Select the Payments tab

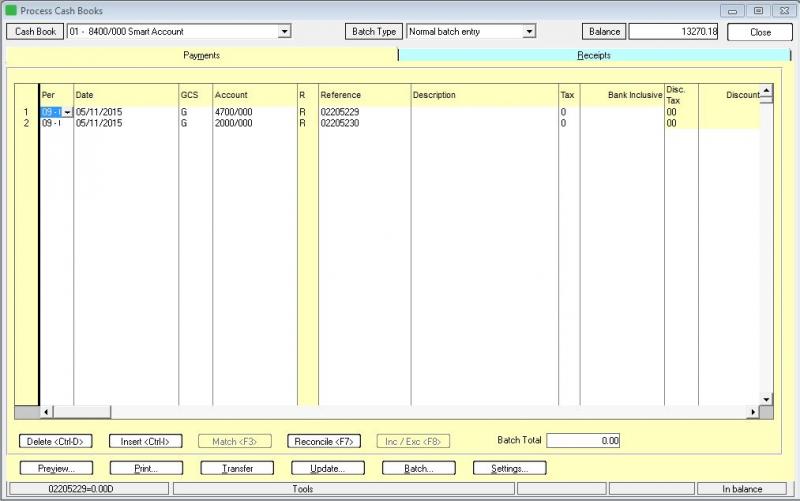coord(201,56)
